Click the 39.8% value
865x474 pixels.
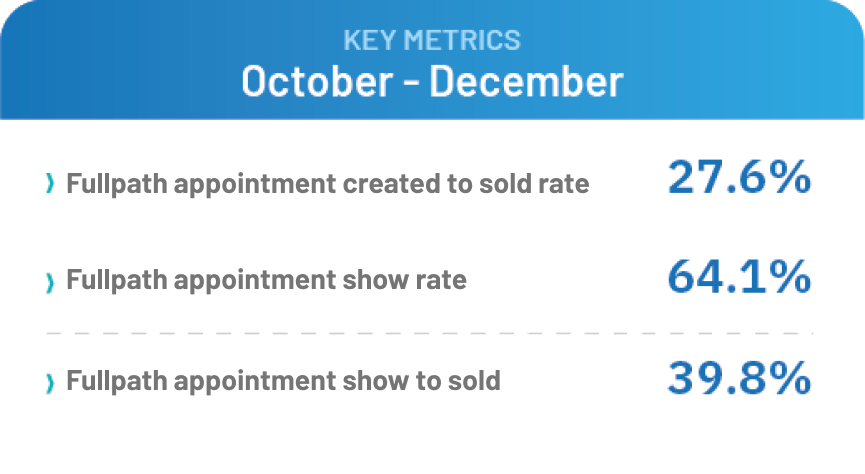click(739, 378)
